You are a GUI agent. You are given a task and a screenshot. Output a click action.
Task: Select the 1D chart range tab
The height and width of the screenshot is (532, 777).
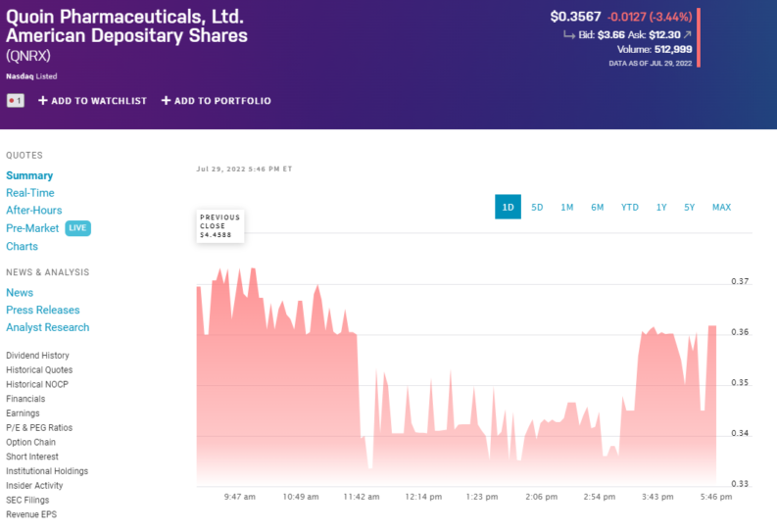[508, 207]
